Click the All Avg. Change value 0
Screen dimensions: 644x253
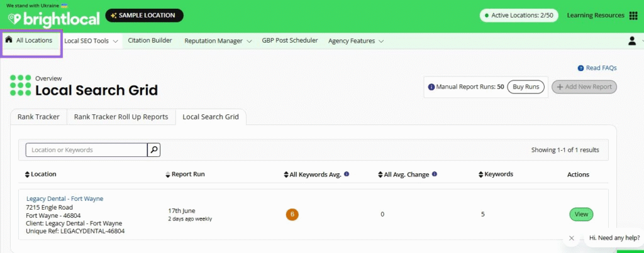click(x=382, y=214)
